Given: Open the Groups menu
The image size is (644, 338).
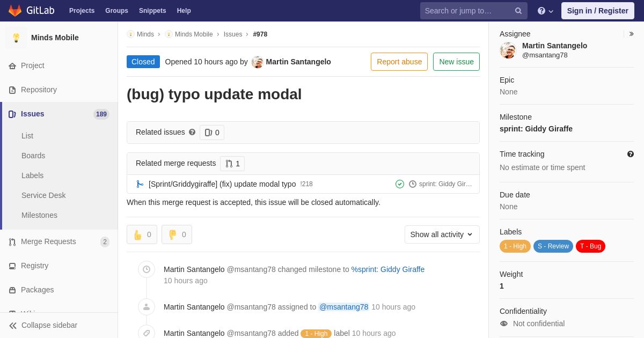Looking at the screenshot, I should [116, 11].
